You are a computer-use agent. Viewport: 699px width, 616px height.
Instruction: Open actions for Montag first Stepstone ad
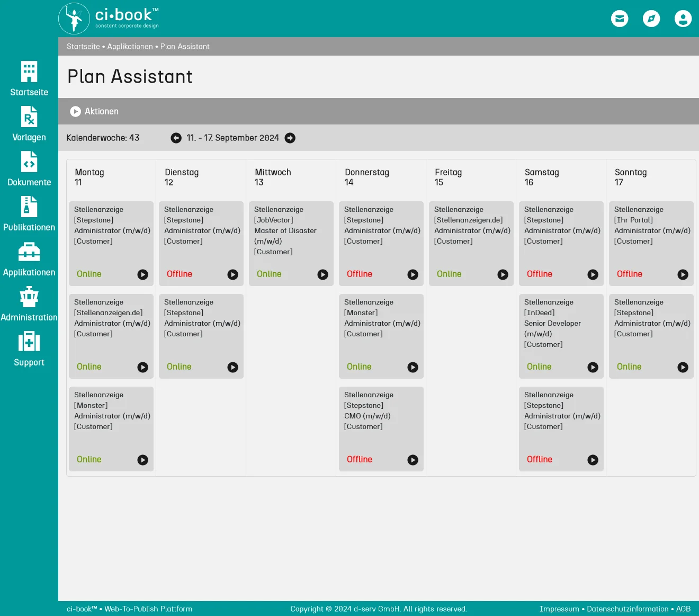tap(143, 274)
